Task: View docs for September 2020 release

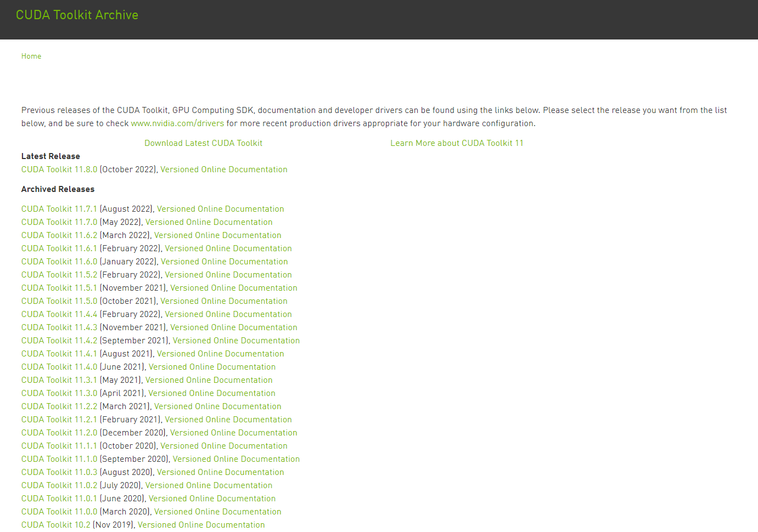Action: [x=237, y=459]
